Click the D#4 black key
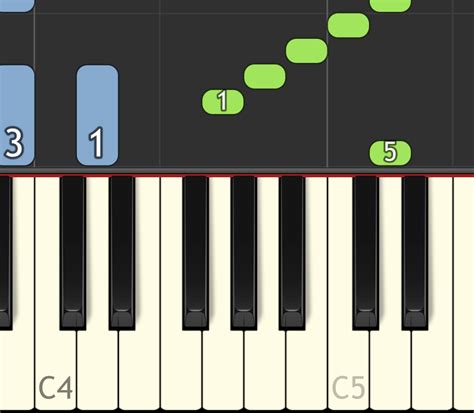 click(122, 253)
